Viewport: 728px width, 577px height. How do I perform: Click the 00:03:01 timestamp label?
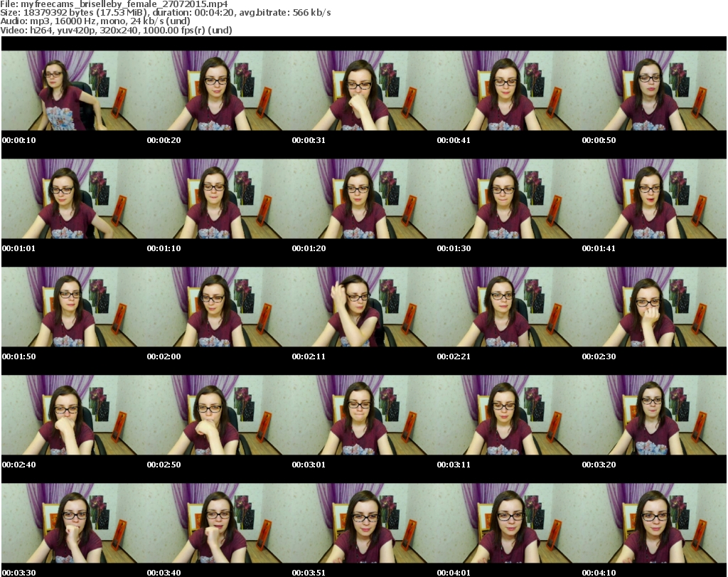coord(309,464)
